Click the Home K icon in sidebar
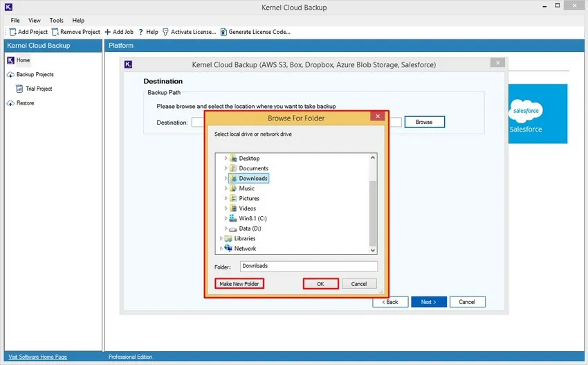Viewport: 588px width, 365px height. tap(10, 60)
